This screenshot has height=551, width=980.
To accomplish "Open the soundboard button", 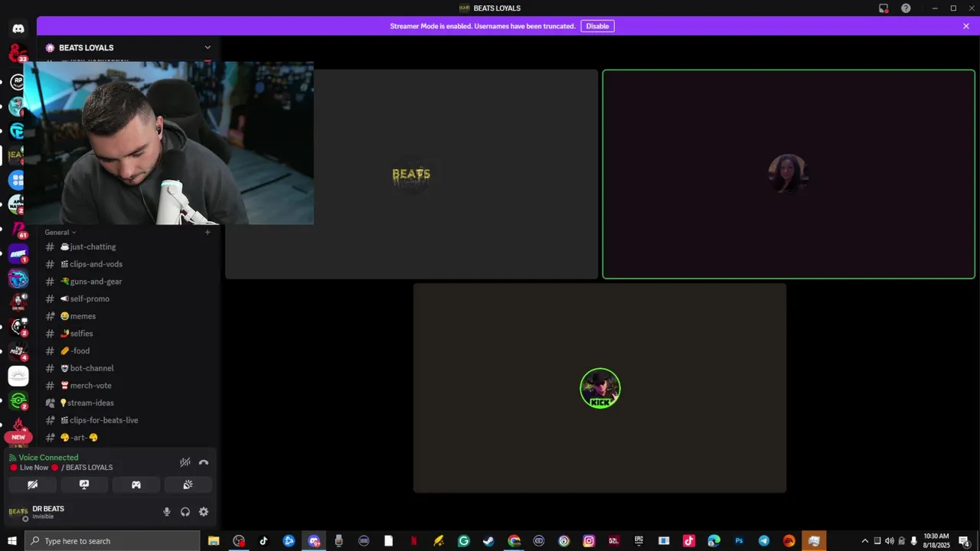I will coord(188,484).
